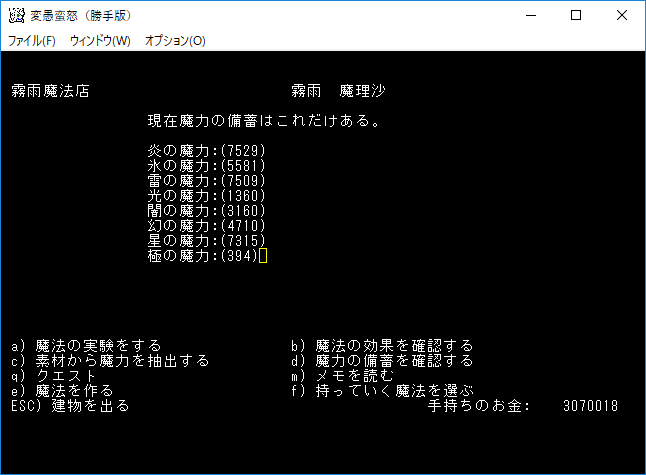The image size is (646, 475).
Task: Open the オプション(O) menu
Action: 175,41
